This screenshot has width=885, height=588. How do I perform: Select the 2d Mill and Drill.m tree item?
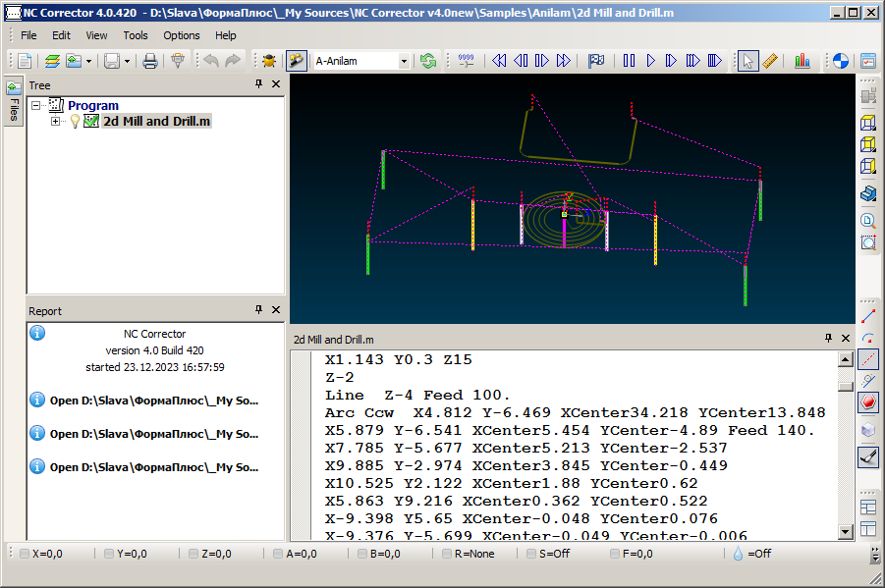click(156, 121)
